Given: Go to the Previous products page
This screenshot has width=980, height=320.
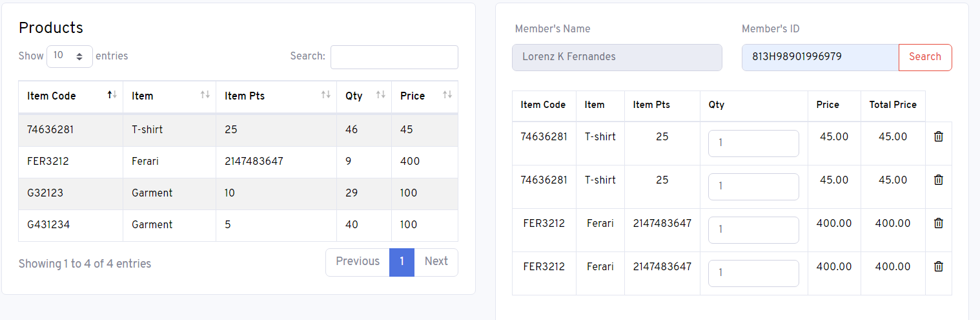Looking at the screenshot, I should coord(358,262).
